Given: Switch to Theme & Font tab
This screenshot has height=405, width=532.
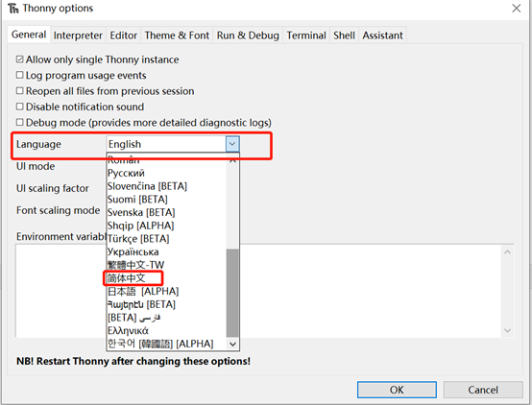Looking at the screenshot, I should coord(177,36).
